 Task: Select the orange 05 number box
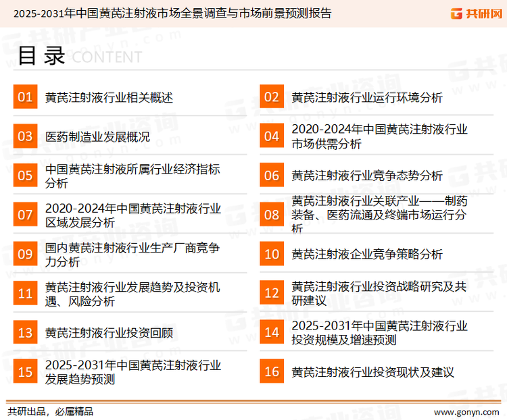[x=25, y=175]
